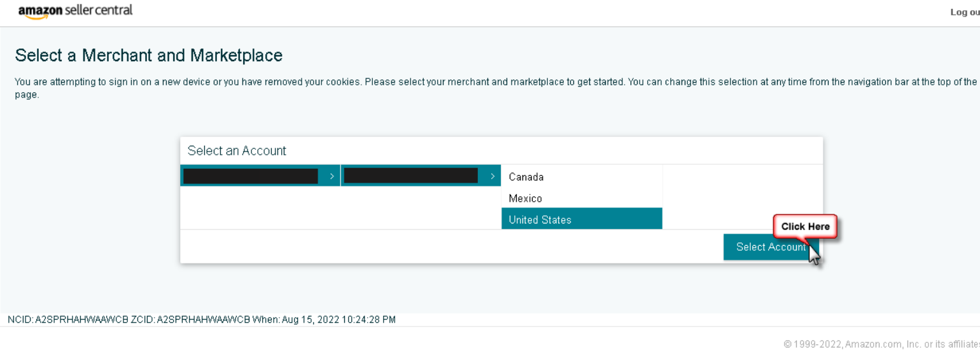Expand the first merchant's chevron arrow
This screenshot has height=359, width=980.
(x=332, y=176)
